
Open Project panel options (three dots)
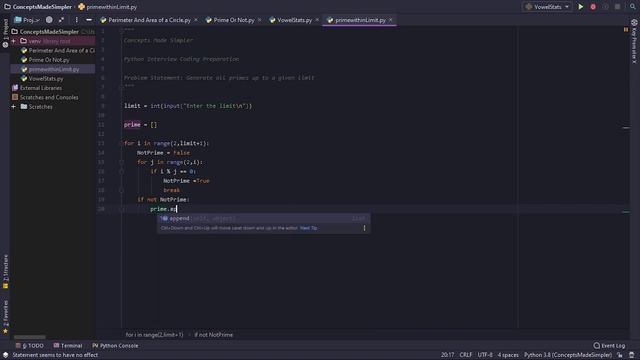click(x=76, y=20)
